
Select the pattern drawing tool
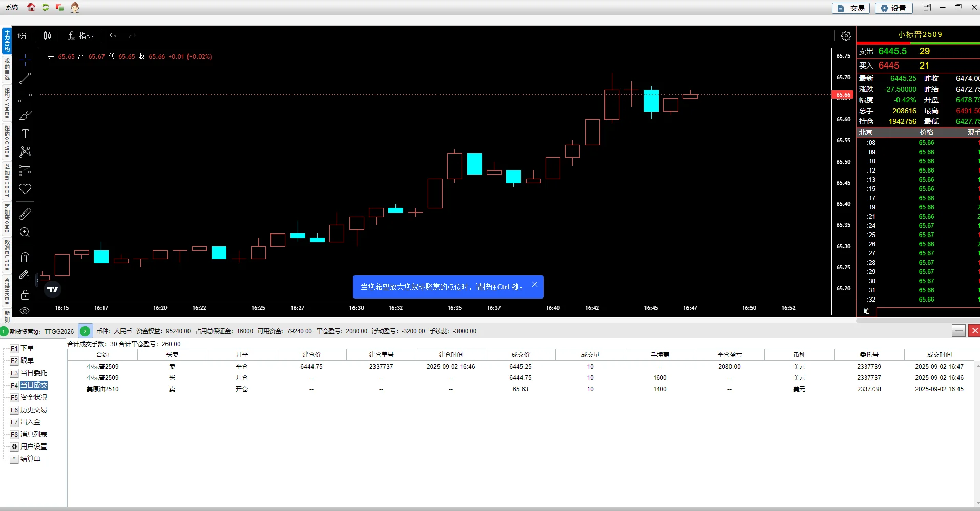pos(25,152)
